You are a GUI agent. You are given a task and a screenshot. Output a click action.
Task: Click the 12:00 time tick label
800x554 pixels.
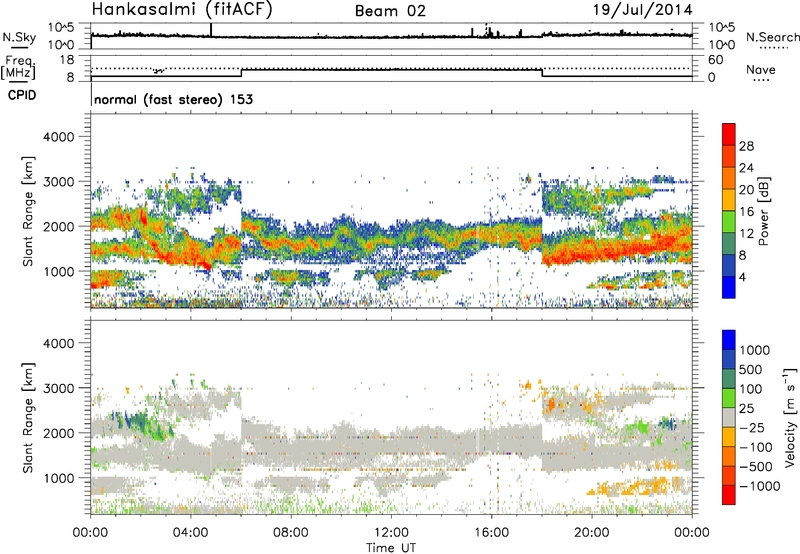click(x=391, y=533)
